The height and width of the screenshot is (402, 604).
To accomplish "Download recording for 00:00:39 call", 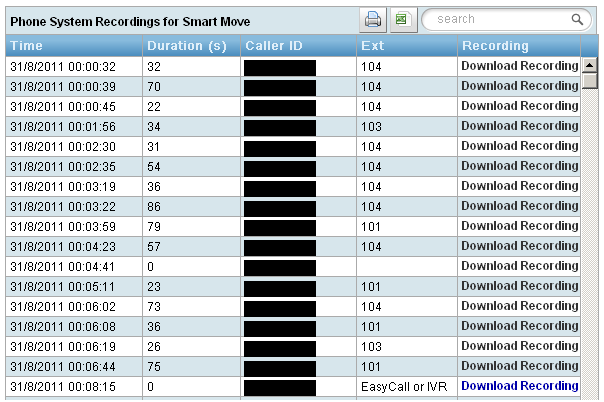I will tap(519, 86).
